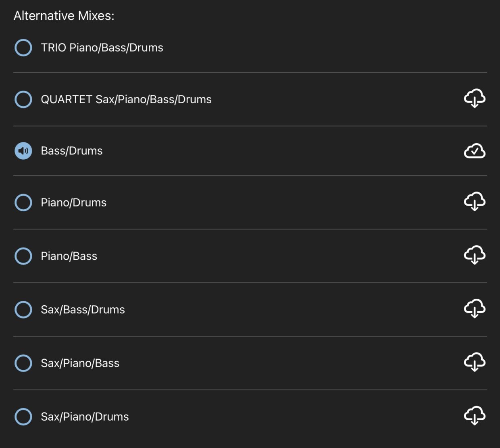The image size is (500, 448).
Task: Choose the QUARTET mix radio button
Action: coord(23,99)
